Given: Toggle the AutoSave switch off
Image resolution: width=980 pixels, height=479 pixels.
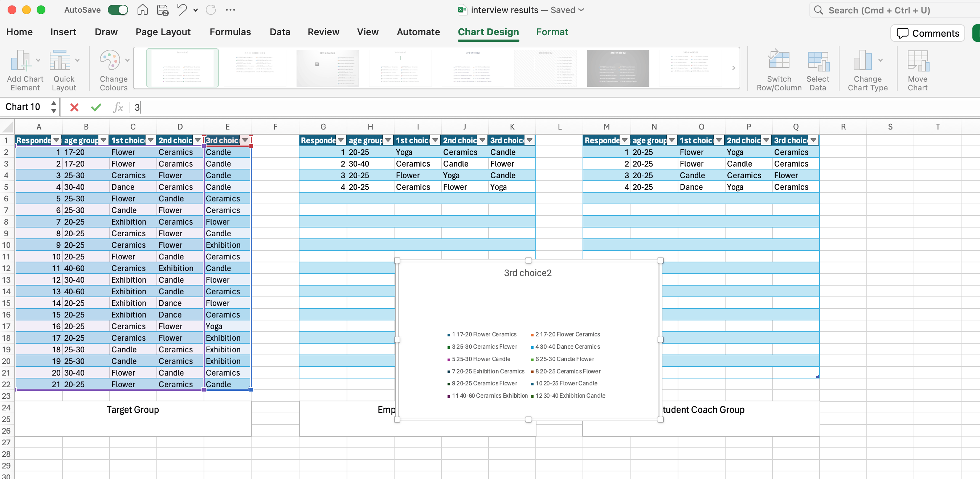Looking at the screenshot, I should pyautogui.click(x=118, y=10).
